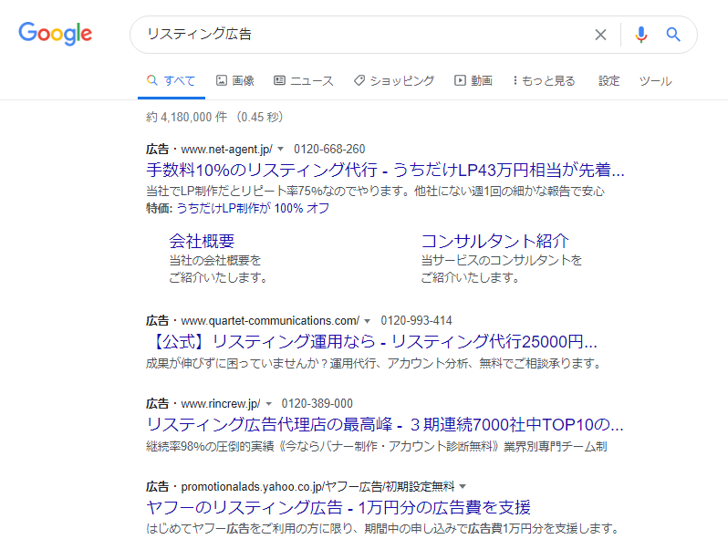Open ad リスティング広告代理店の最高峰
Viewport: 728px width, 560px height.
click(384, 424)
